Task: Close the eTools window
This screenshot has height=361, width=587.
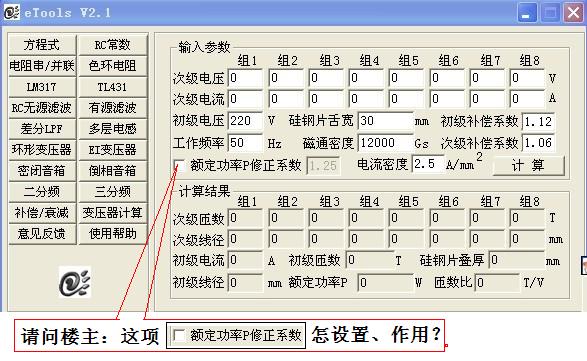Action: pyautogui.click(x=573, y=12)
